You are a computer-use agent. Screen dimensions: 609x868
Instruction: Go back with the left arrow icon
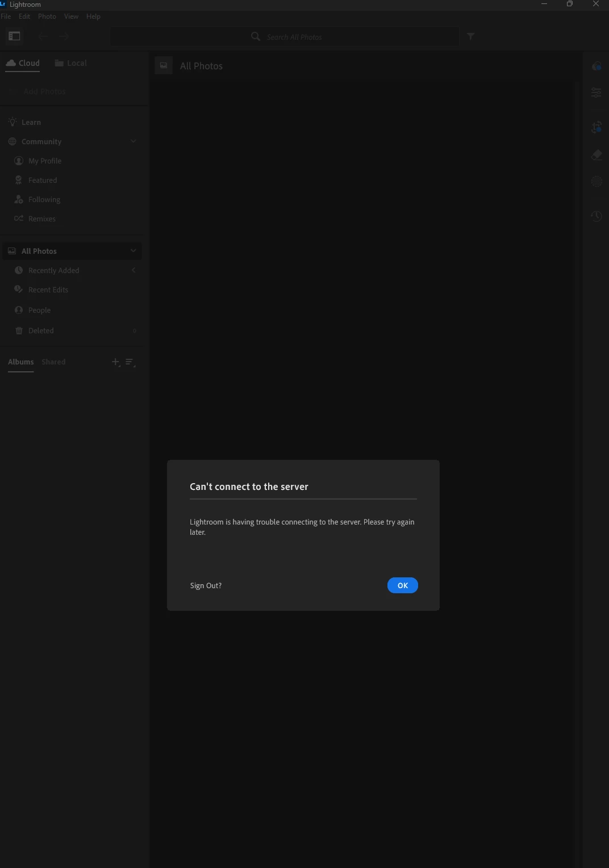44,36
